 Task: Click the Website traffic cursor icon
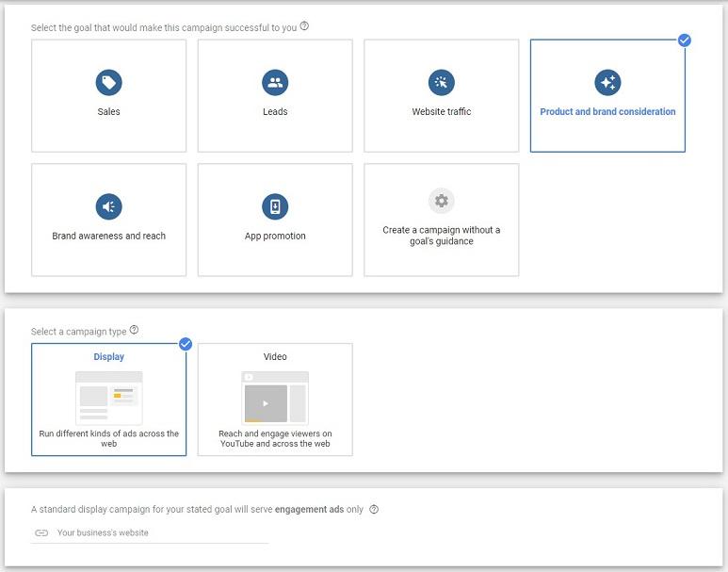(x=441, y=82)
